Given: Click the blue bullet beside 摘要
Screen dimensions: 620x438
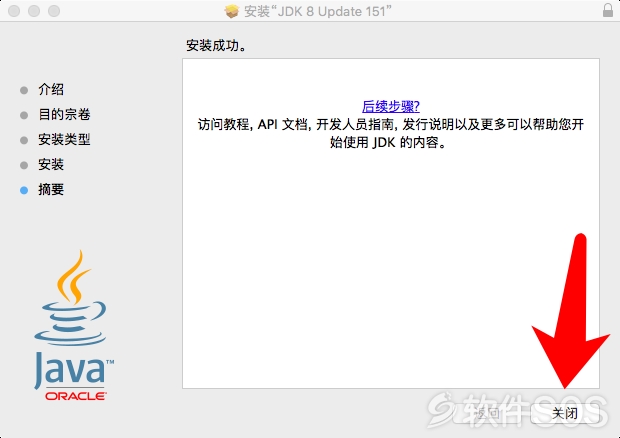Looking at the screenshot, I should click(24, 190).
